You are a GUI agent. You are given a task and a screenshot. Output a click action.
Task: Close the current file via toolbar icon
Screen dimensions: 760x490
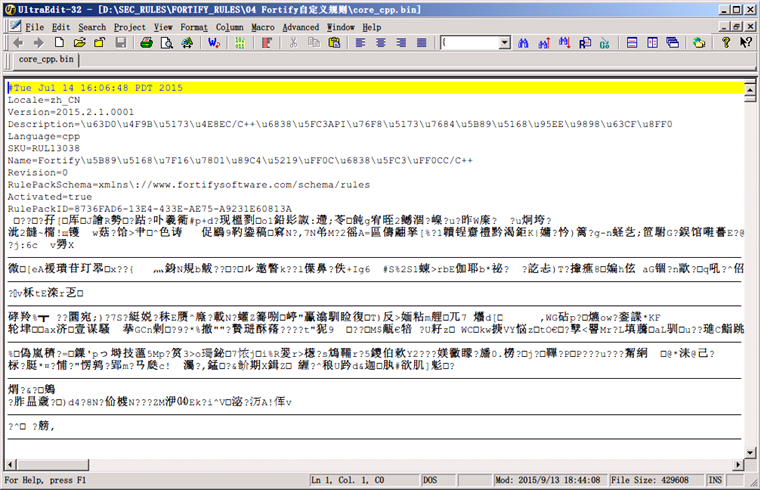pyautogui.click(x=99, y=43)
